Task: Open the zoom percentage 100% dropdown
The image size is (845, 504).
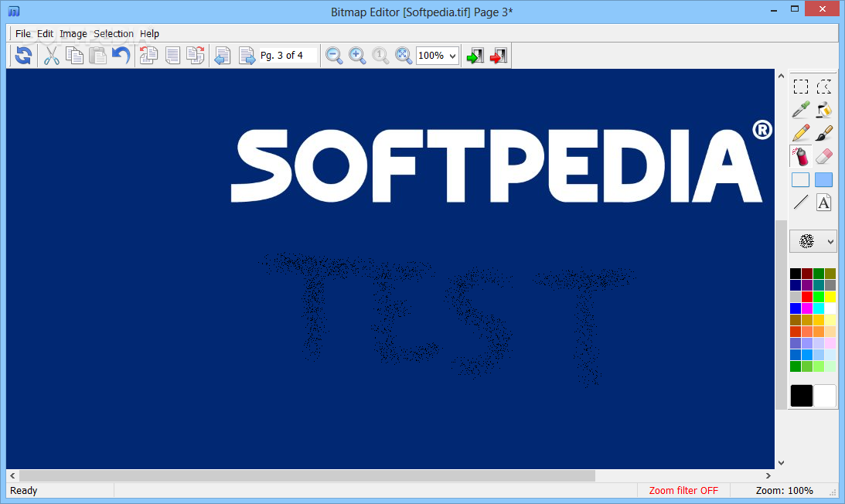Action: coord(453,56)
